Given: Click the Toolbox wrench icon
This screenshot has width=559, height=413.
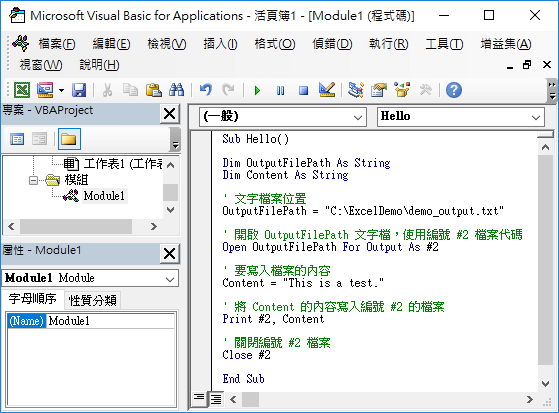Looking at the screenshot, I should click(425, 90).
